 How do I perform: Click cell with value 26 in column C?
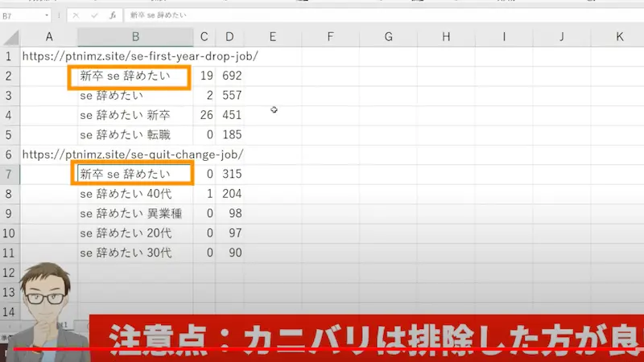click(206, 116)
